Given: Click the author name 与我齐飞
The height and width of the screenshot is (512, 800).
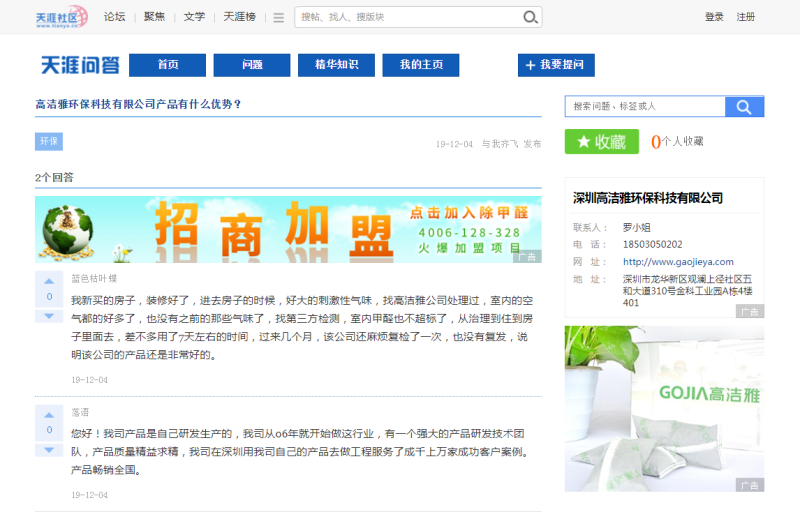Looking at the screenshot, I should pyautogui.click(x=500, y=144).
